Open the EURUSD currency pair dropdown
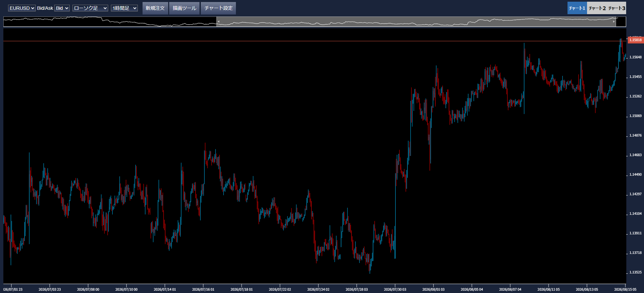The image size is (644, 293). pos(22,8)
